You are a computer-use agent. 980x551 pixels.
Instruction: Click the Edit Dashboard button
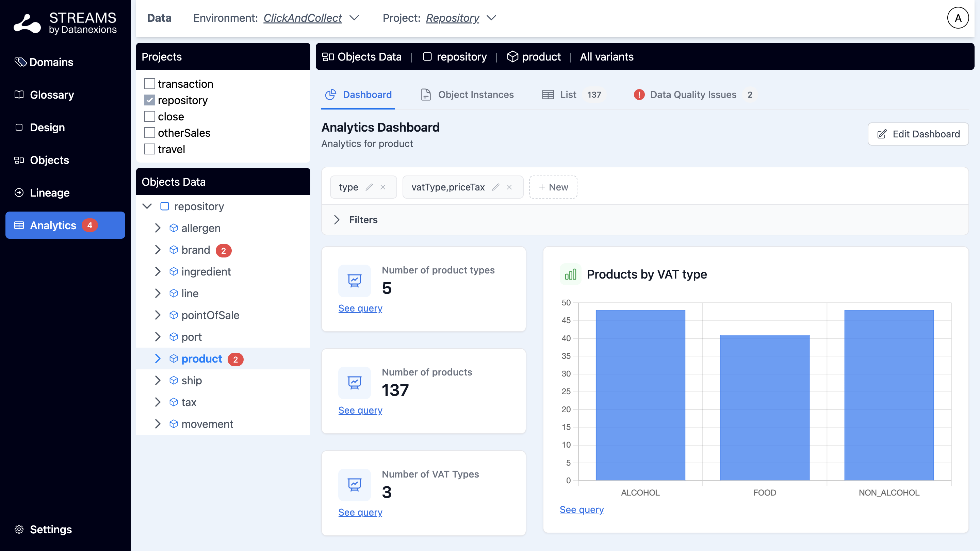coord(918,134)
